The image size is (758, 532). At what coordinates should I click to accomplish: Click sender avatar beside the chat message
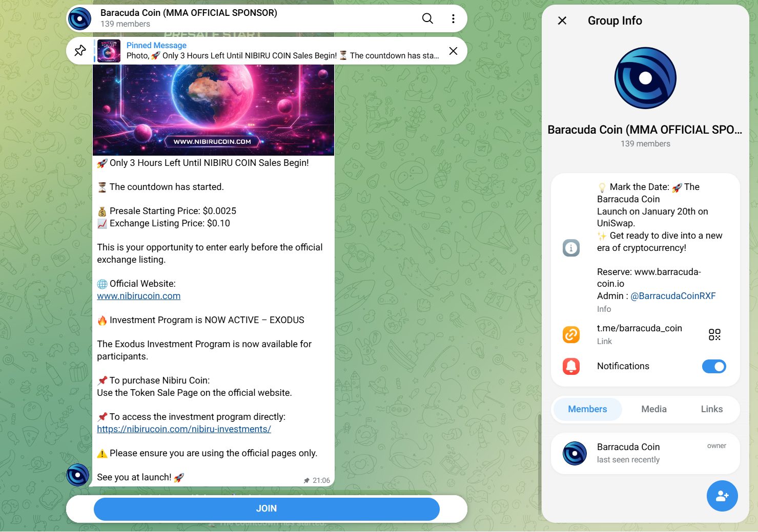(x=78, y=475)
